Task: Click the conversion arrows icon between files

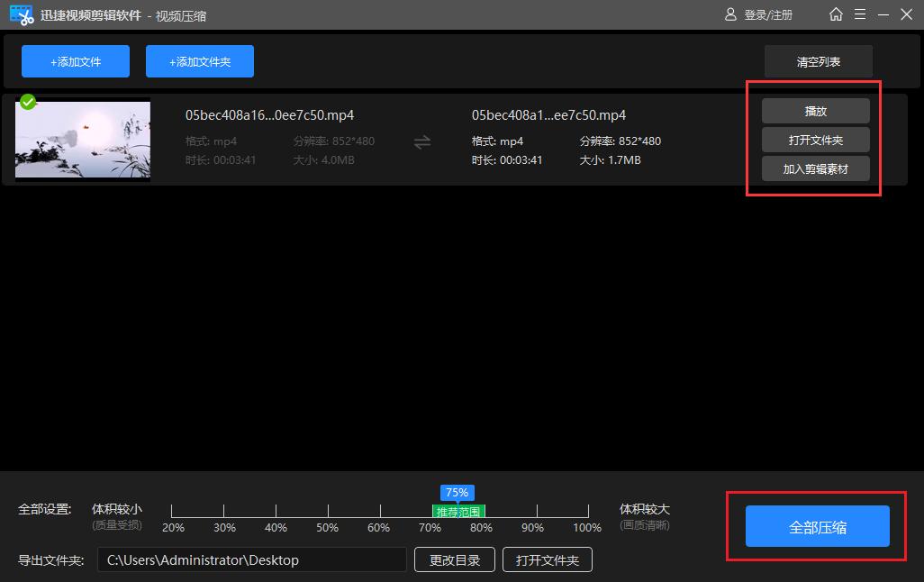Action: pyautogui.click(x=421, y=142)
